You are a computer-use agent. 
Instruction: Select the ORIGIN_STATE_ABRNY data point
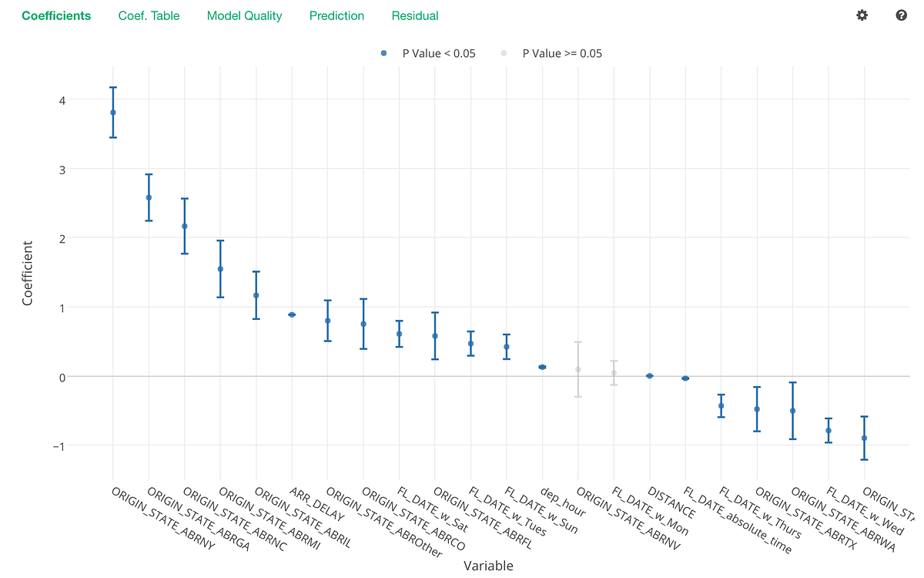[x=114, y=111]
